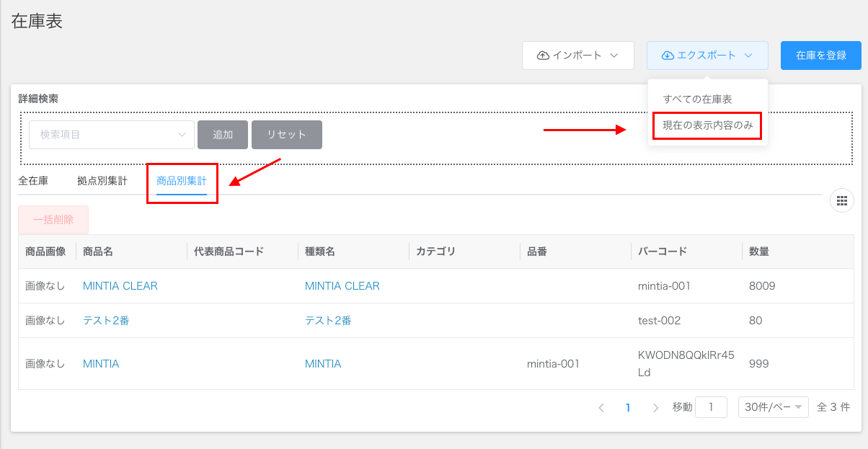Click 画像なし in テスト2番 row
868x449 pixels.
[45, 321]
